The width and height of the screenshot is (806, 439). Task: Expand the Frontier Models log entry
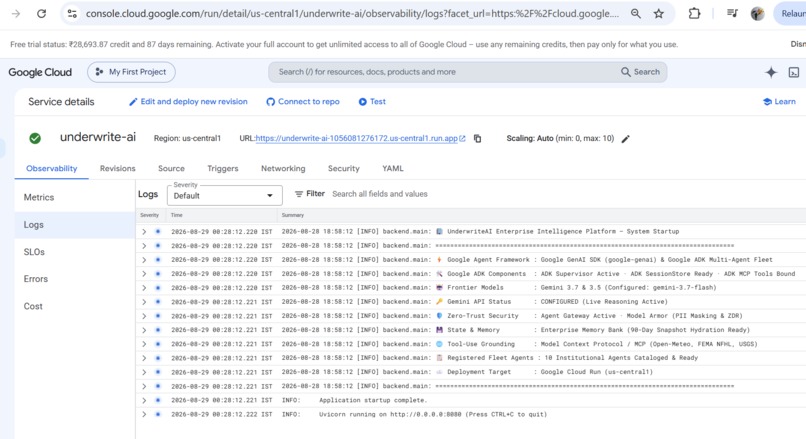[x=144, y=288]
